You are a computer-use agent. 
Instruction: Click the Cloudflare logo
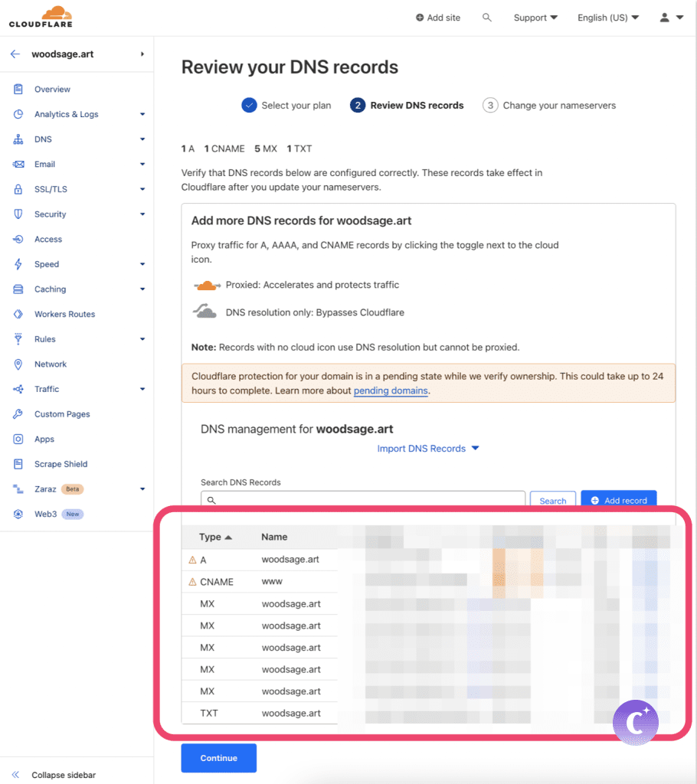pyautogui.click(x=41, y=17)
